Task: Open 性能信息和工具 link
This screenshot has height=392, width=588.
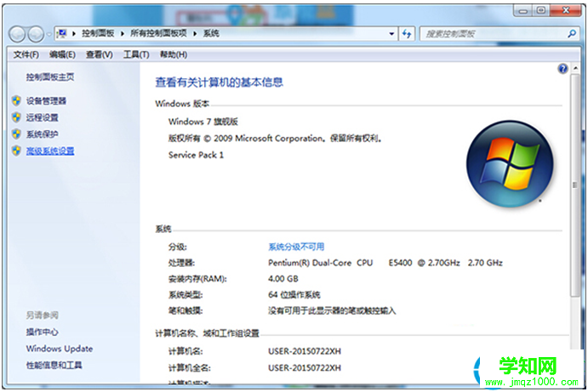Action: tap(54, 365)
